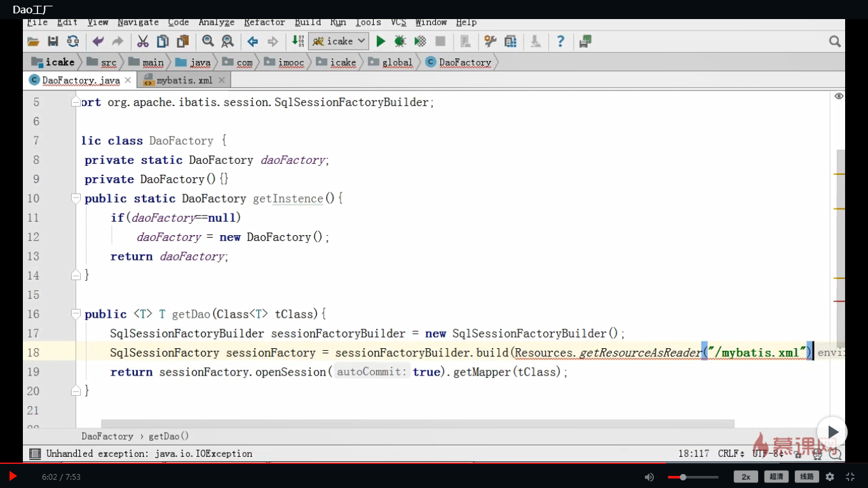
Task: Click the Help question mark icon
Action: pyautogui.click(x=560, y=41)
